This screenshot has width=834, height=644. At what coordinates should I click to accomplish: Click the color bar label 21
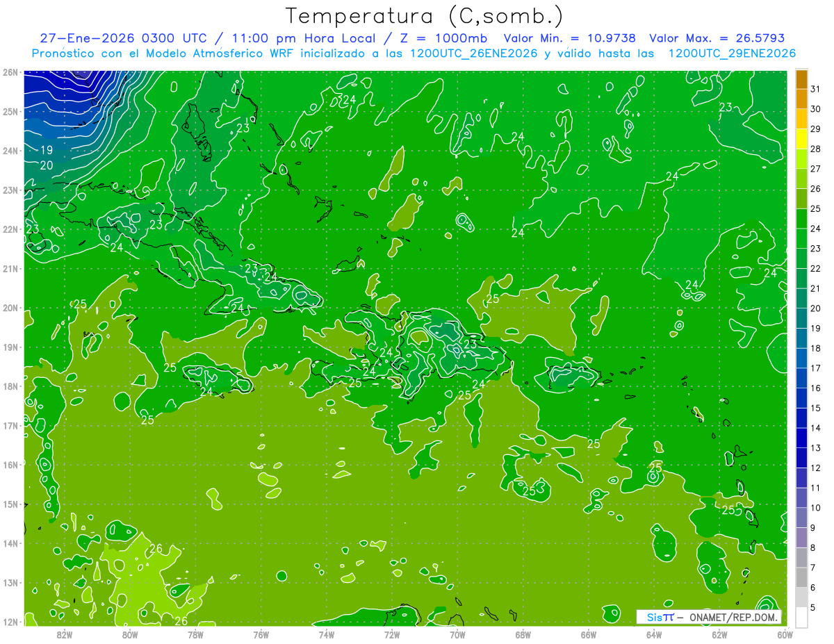[815, 288]
